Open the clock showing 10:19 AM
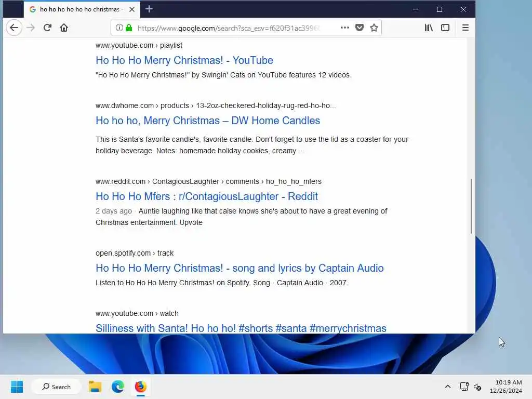Viewport: 532px width, 399px height. point(506,387)
